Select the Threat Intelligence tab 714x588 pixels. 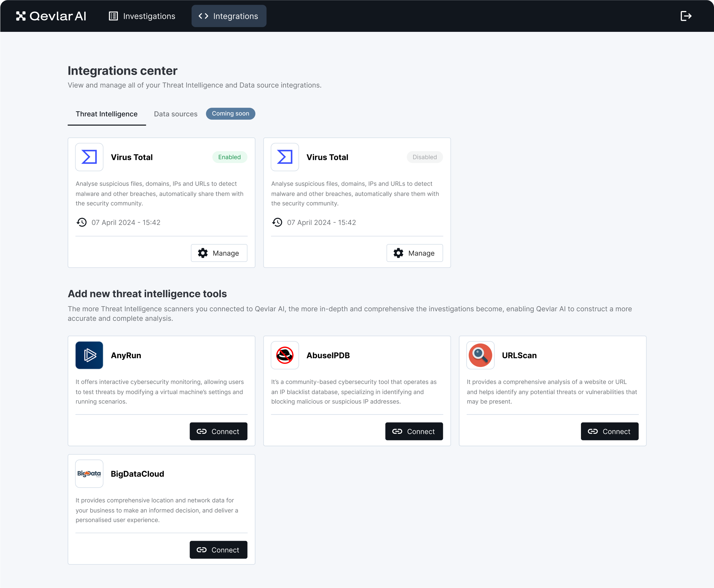(106, 114)
